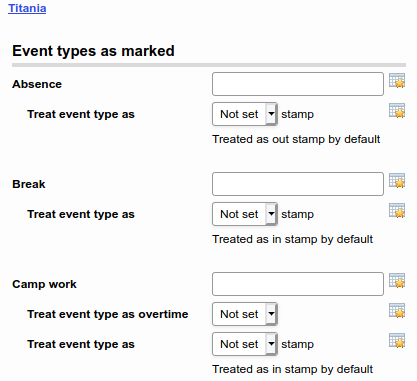Open Break 'Treat event type as' dropdown
This screenshot has width=417, height=381.
click(245, 214)
